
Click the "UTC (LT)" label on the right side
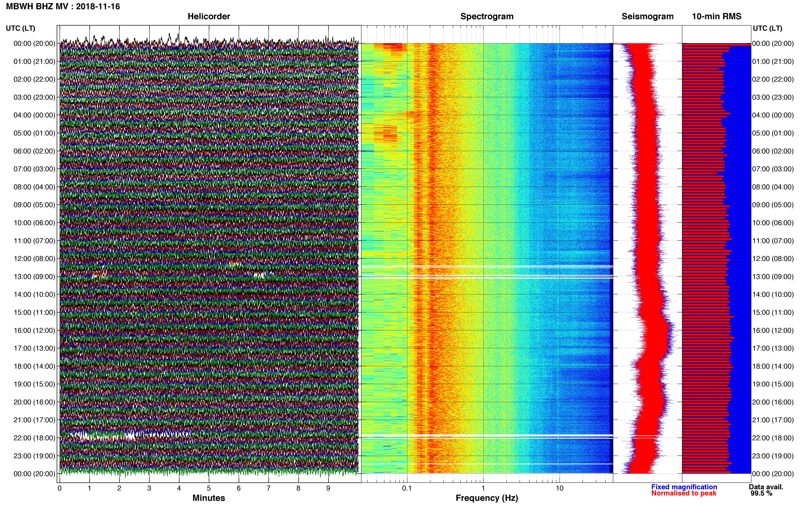click(767, 28)
